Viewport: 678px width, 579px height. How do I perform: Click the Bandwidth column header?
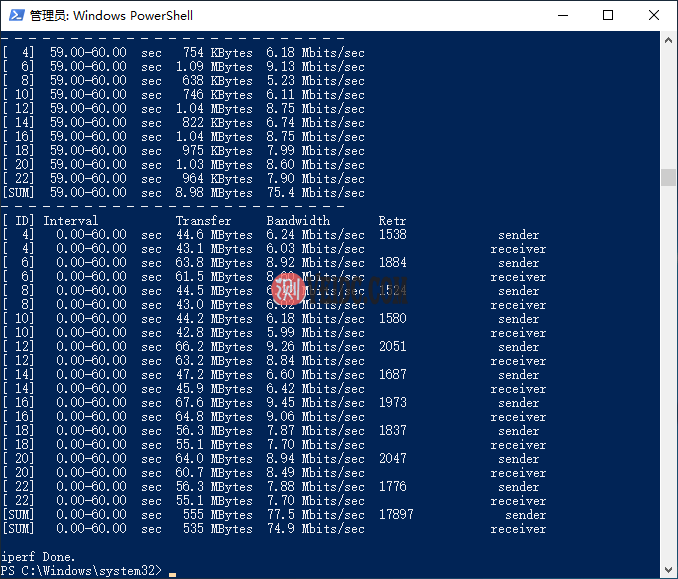click(298, 221)
